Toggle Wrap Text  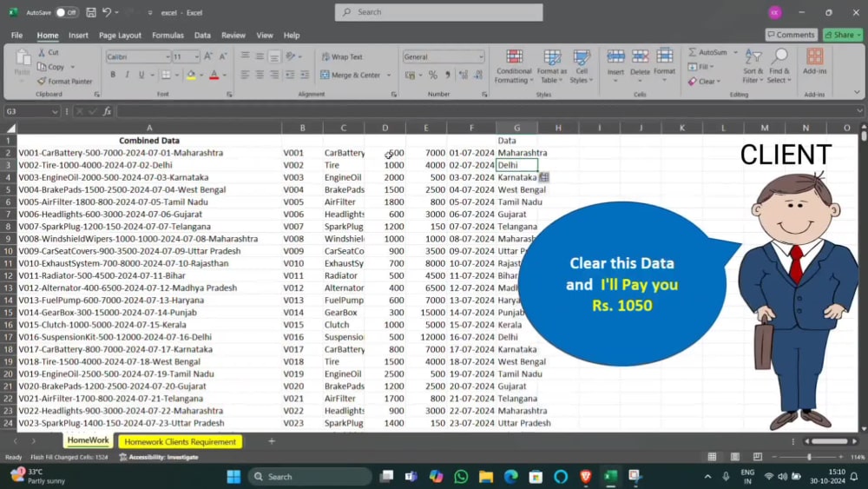click(341, 56)
